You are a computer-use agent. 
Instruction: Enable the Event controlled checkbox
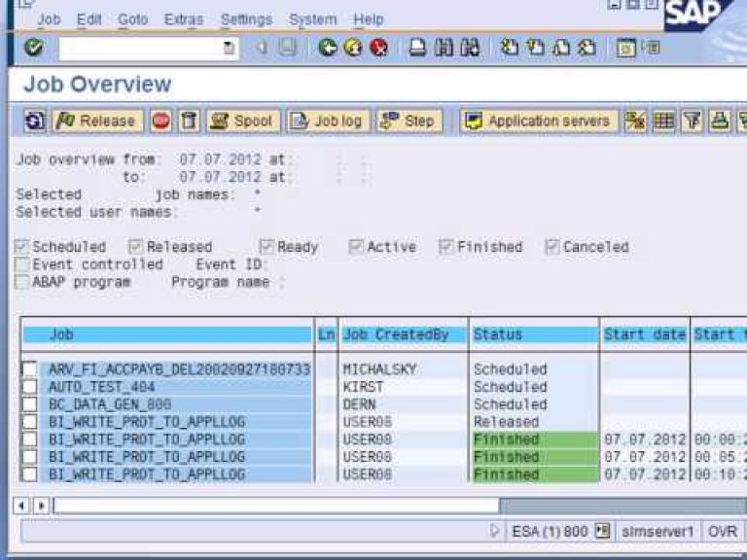(x=22, y=264)
